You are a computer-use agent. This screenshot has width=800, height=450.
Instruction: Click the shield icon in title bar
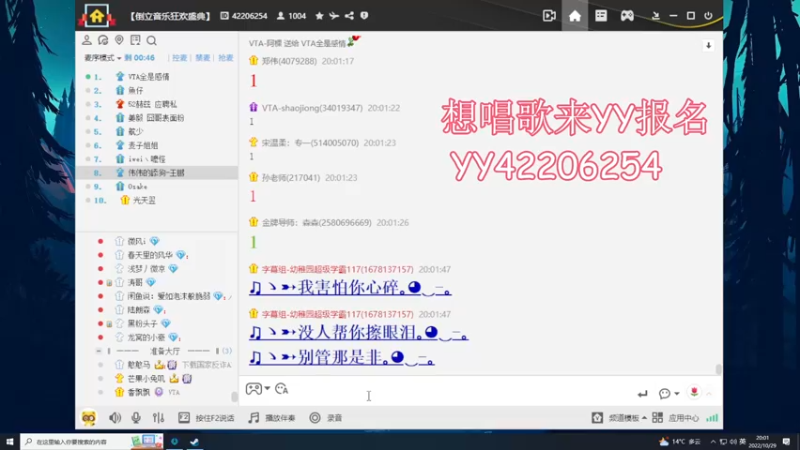[x=364, y=16]
